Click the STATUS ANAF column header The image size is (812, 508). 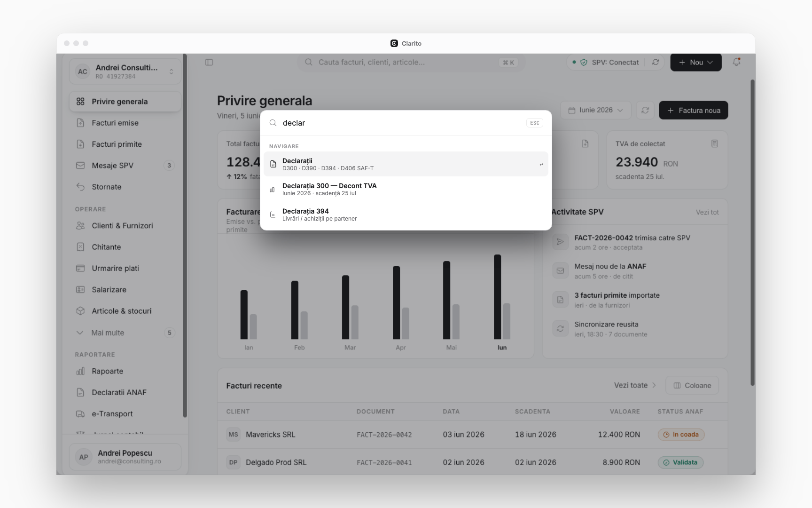point(680,412)
